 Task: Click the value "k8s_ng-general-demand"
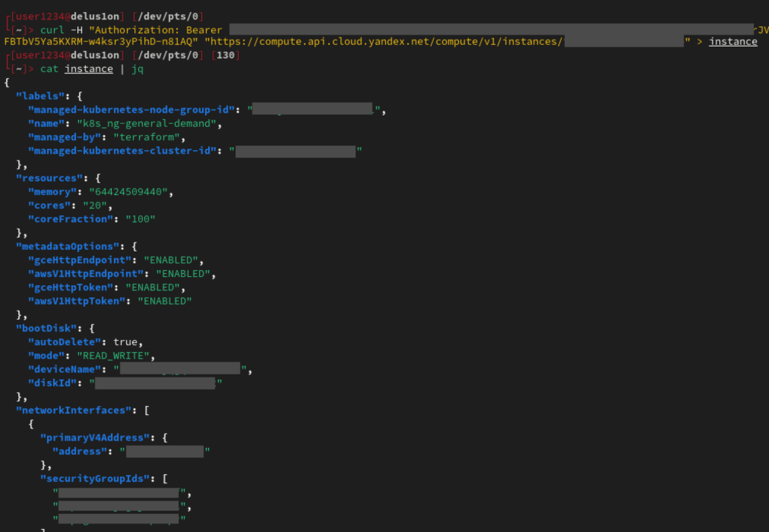click(x=146, y=124)
